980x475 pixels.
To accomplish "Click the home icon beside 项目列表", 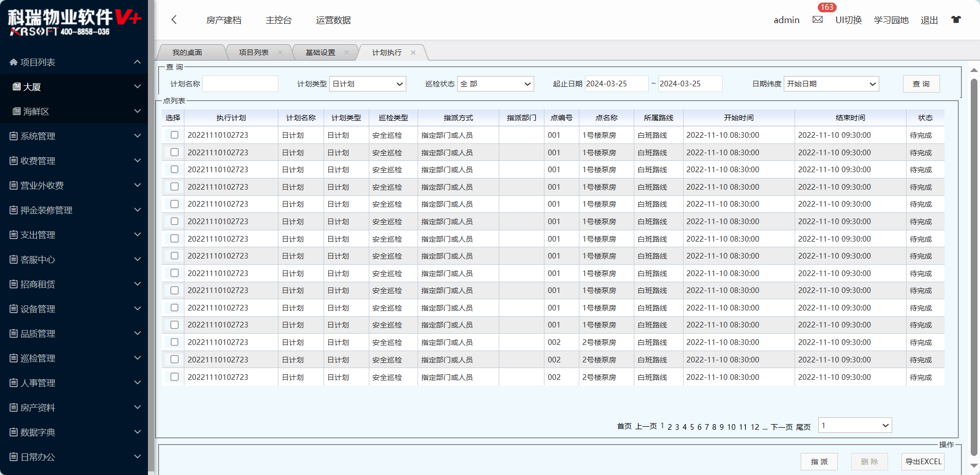I will (x=14, y=62).
